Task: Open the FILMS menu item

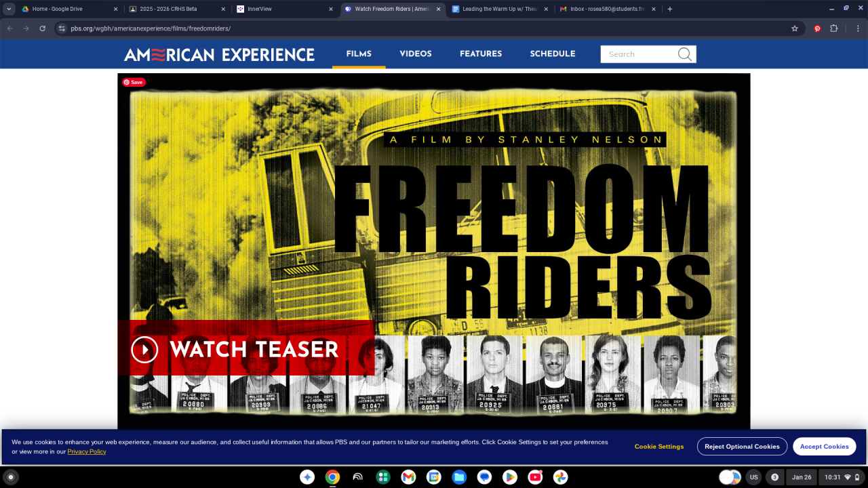Action: click(x=359, y=54)
